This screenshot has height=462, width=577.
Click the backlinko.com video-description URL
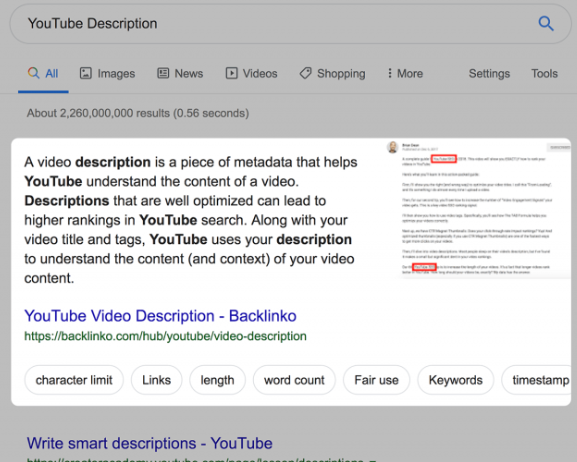[x=165, y=336]
